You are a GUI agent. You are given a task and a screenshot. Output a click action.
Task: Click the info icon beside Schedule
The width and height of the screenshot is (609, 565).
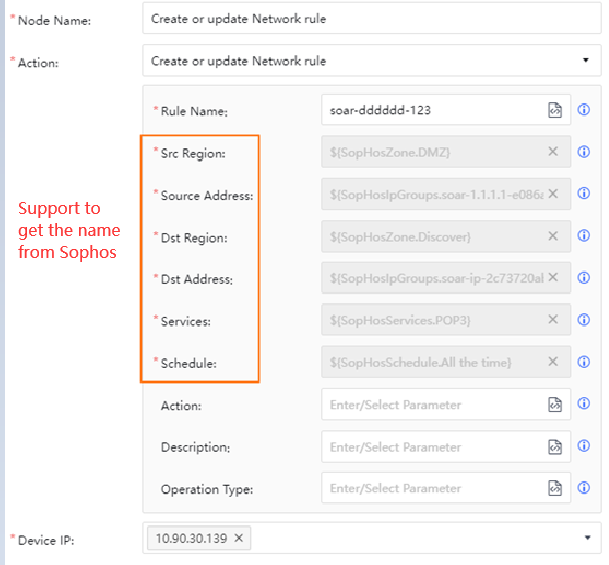[x=584, y=362]
